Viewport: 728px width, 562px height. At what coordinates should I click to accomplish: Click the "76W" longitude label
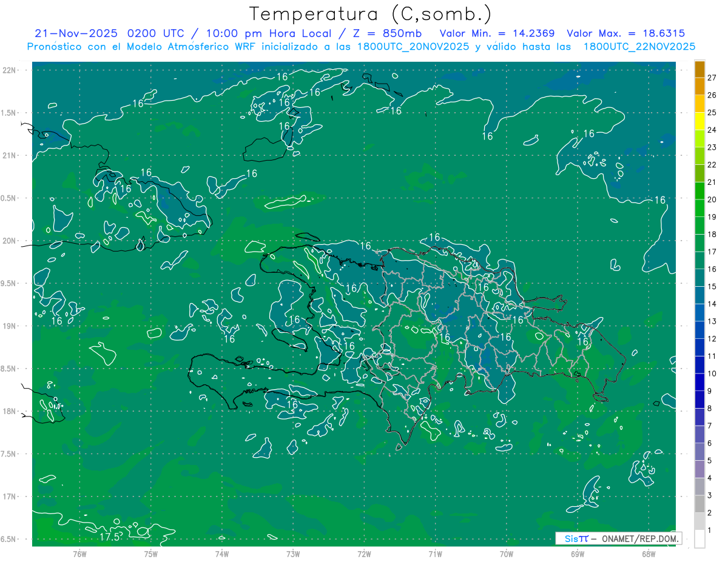click(x=79, y=554)
